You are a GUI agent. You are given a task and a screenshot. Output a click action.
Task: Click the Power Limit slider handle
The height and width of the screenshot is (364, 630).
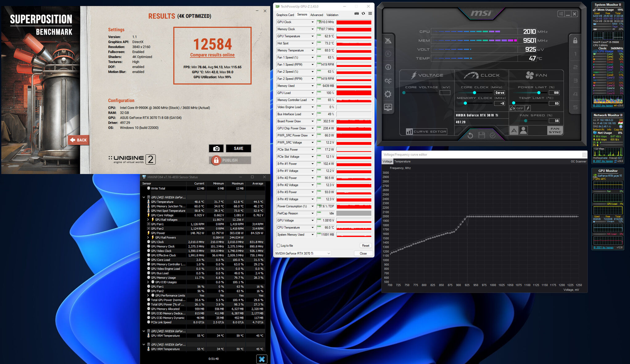tap(539, 93)
